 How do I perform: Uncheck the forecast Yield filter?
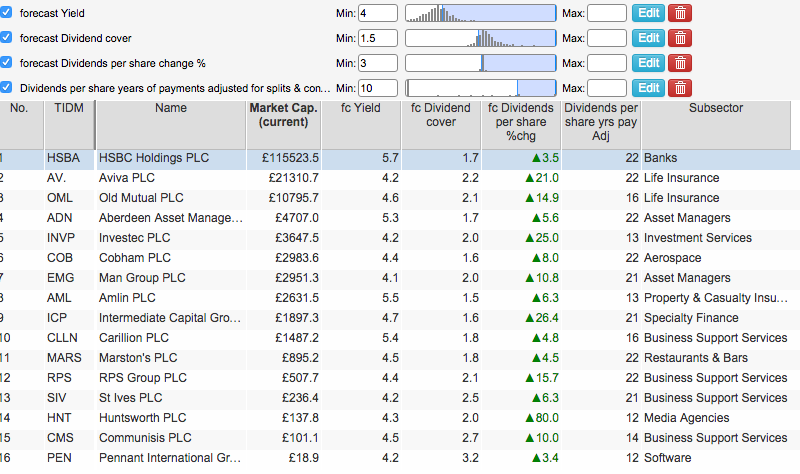pos(6,12)
